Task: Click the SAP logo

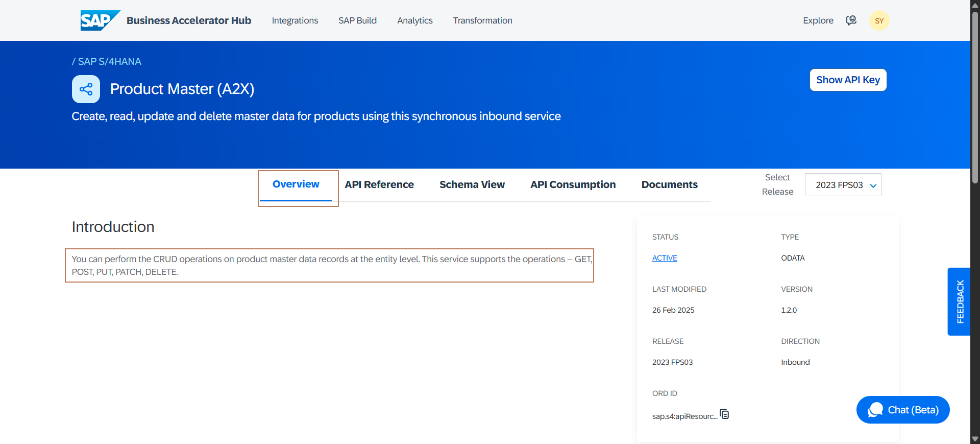Action: pos(100,20)
